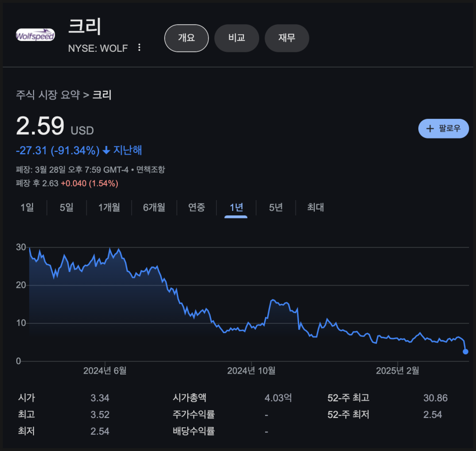Screen dimensions: 476x451
Task: Click the 팔로우 follow button
Action: click(x=443, y=129)
